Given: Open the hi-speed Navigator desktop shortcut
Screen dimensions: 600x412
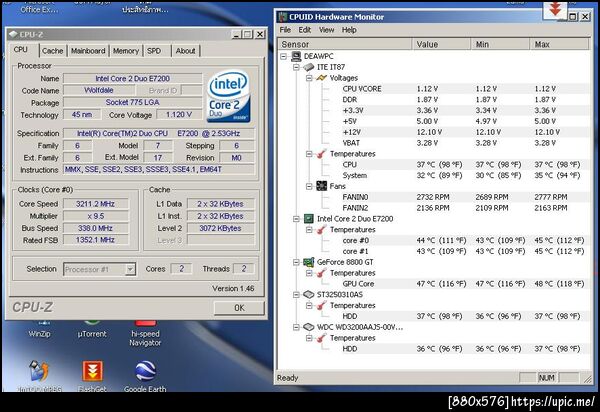Looking at the screenshot, I should (145, 334).
